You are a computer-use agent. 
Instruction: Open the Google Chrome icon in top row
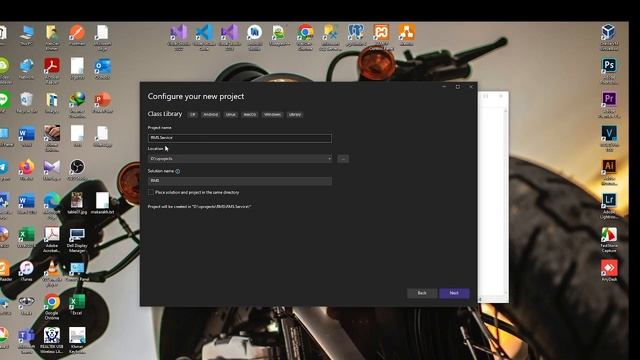point(305,37)
